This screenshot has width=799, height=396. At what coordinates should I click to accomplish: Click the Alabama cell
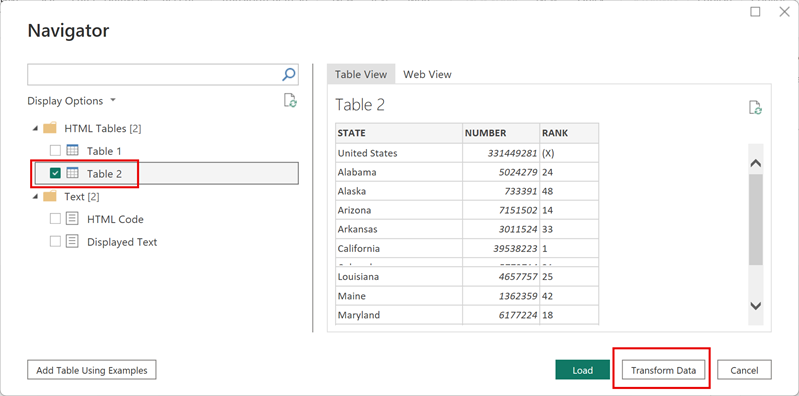pyautogui.click(x=399, y=172)
